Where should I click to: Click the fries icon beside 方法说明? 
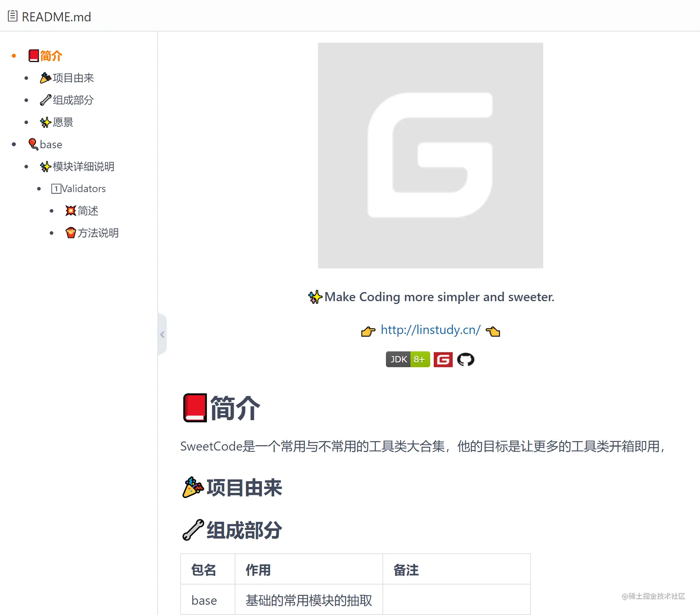tap(70, 233)
